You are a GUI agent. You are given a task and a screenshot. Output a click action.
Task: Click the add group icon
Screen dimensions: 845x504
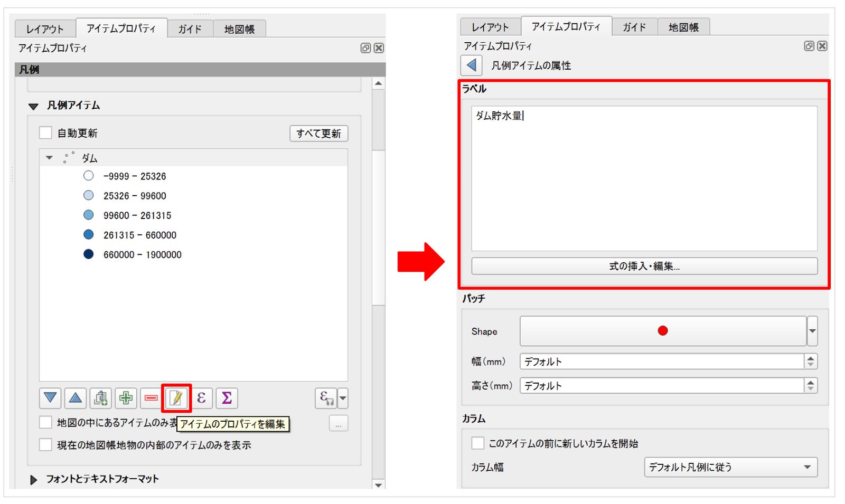[x=100, y=398]
